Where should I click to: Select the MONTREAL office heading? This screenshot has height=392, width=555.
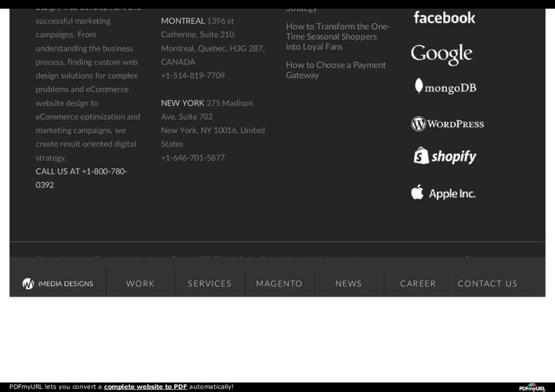(x=183, y=21)
